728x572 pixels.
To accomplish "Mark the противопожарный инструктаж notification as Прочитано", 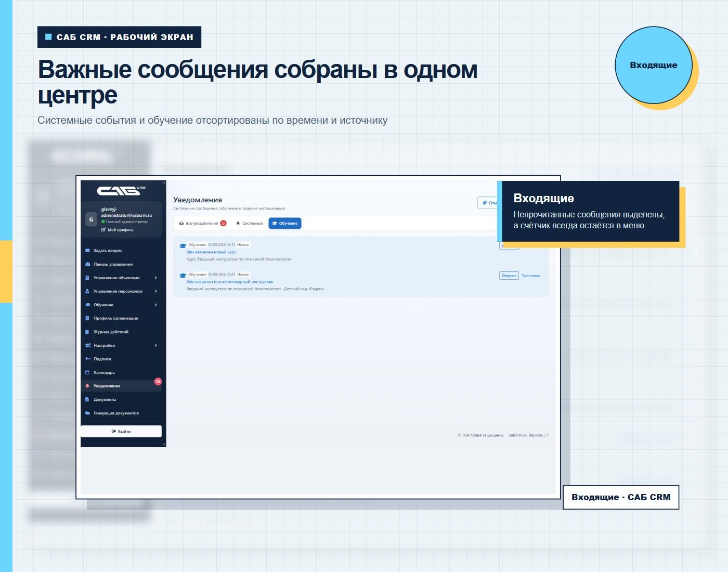I will [x=531, y=276].
